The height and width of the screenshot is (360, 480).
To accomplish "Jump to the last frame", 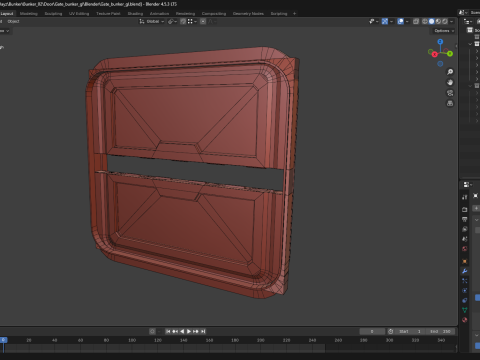I will pyautogui.click(x=203, y=331).
